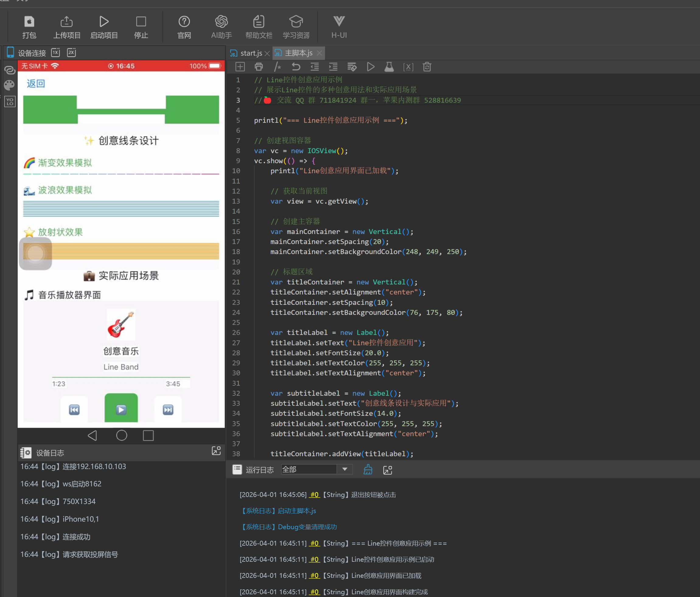Click the flask debug icon

coord(389,67)
